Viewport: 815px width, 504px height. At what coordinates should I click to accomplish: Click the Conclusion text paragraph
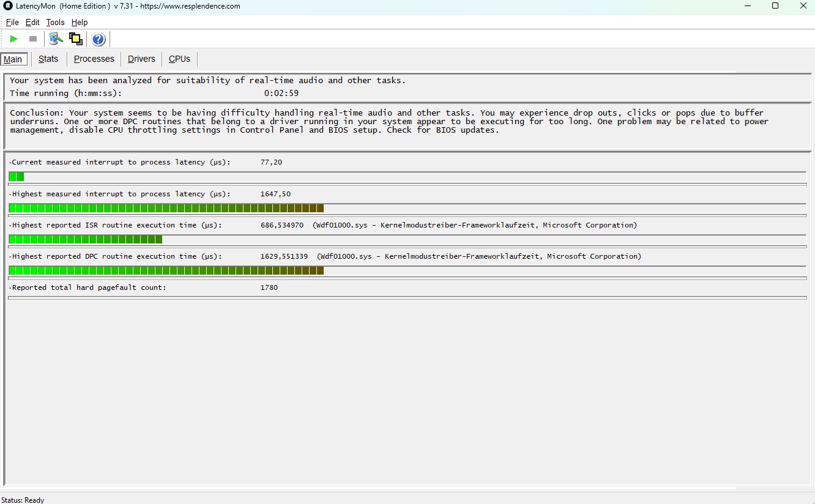pyautogui.click(x=389, y=121)
